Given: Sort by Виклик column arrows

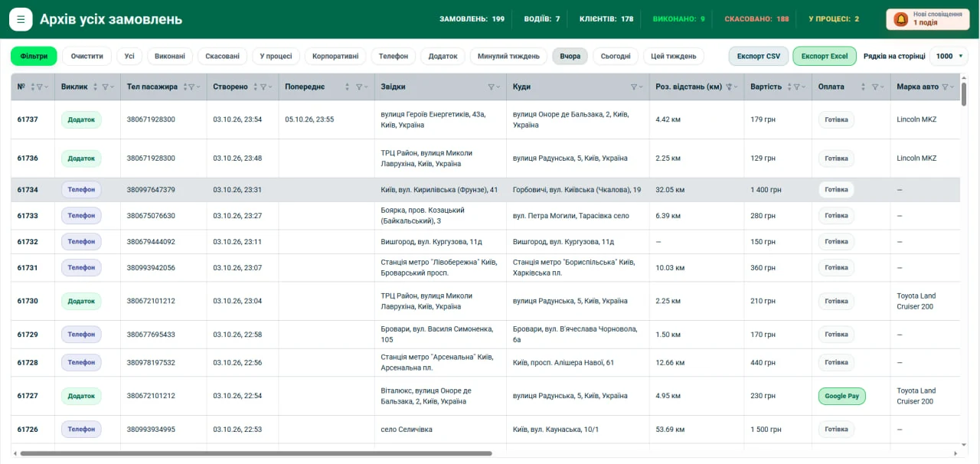Looking at the screenshot, I should pyautogui.click(x=96, y=87).
